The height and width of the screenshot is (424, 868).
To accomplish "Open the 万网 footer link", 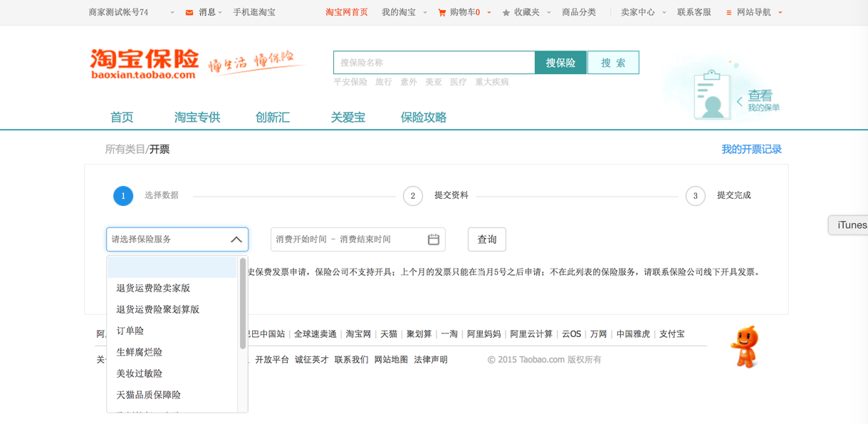I will click(598, 334).
